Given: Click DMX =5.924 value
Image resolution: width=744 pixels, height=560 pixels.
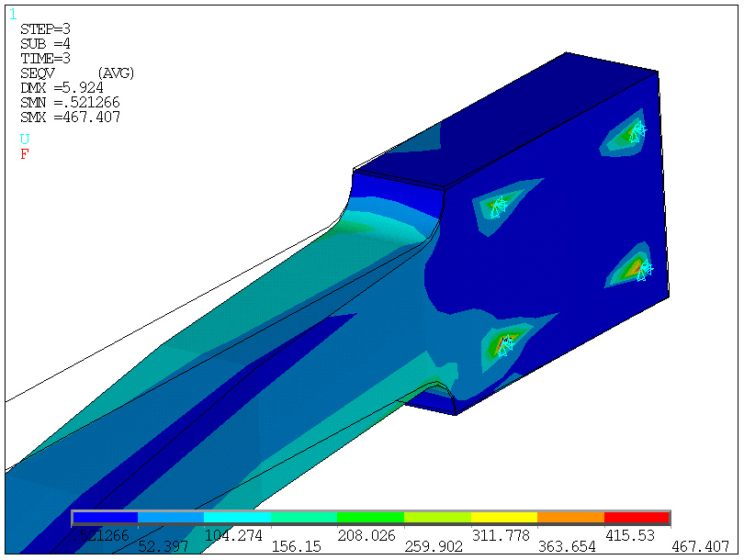Looking at the screenshot, I should point(62,88).
